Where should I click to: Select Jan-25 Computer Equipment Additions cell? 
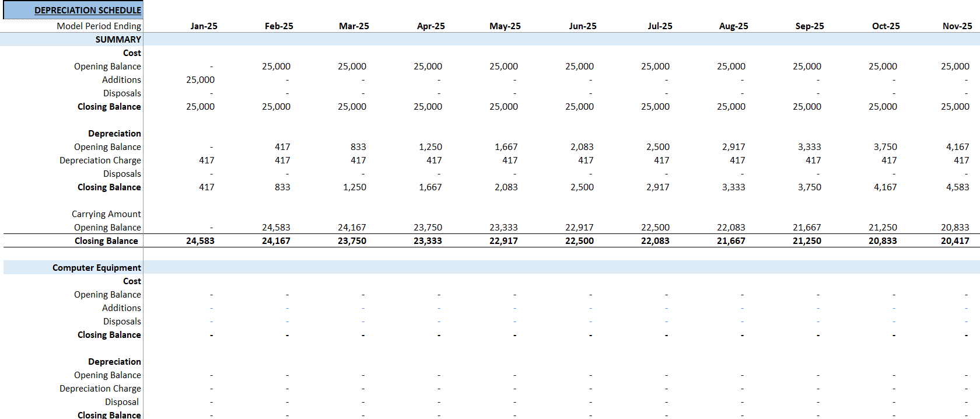click(x=211, y=308)
